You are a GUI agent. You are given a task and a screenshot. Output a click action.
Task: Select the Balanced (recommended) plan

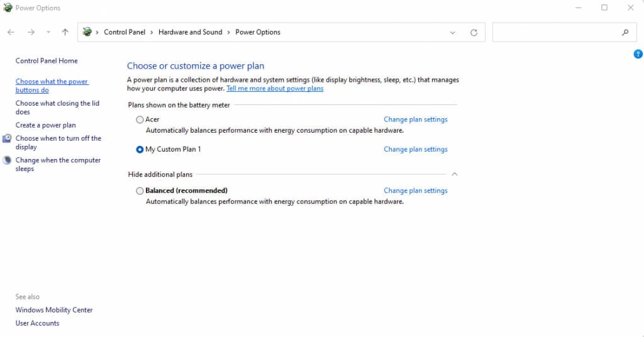coord(140,191)
